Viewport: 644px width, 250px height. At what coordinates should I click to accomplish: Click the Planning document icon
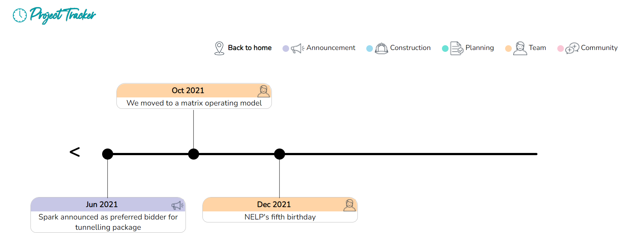[x=457, y=48]
